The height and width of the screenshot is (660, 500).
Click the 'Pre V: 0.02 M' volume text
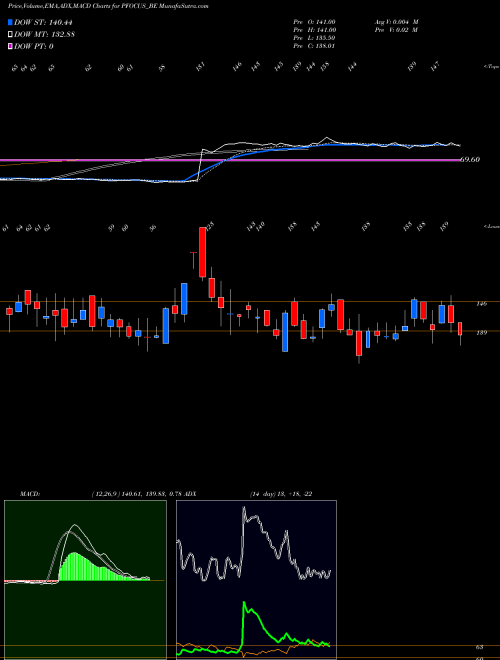(396, 30)
